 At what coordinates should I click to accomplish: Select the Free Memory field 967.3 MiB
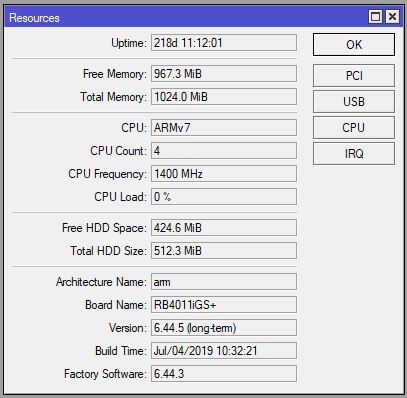224,74
